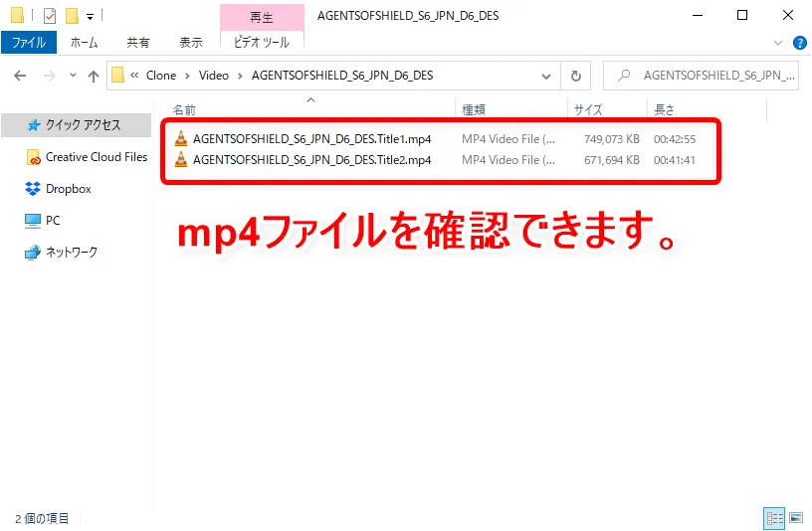Select AGENTSOFSHIELD_S6_JPN_D6_DES.Title2.mp4 file

[x=311, y=160]
